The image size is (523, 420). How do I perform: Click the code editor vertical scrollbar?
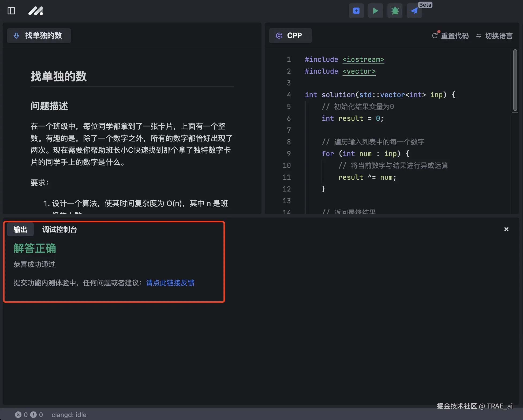[515, 80]
